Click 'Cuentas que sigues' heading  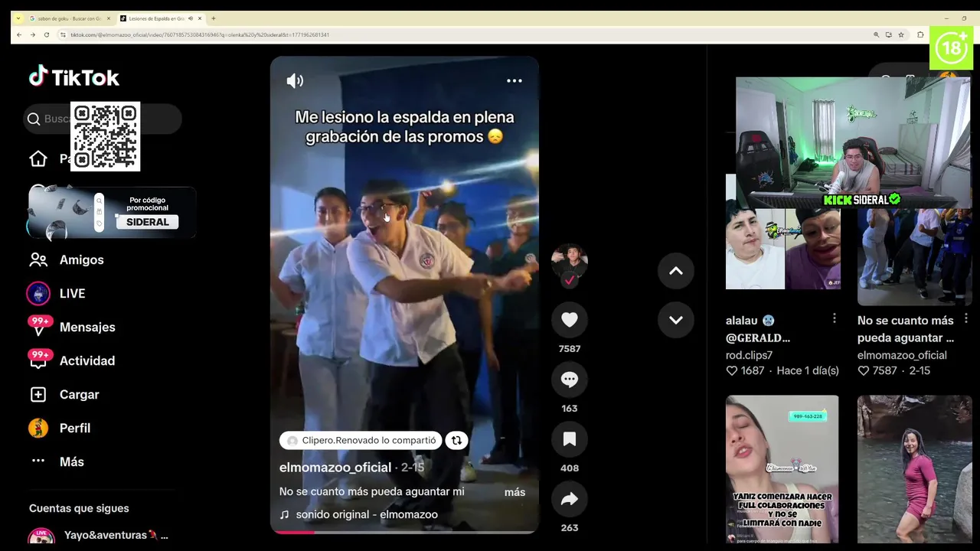79,508
